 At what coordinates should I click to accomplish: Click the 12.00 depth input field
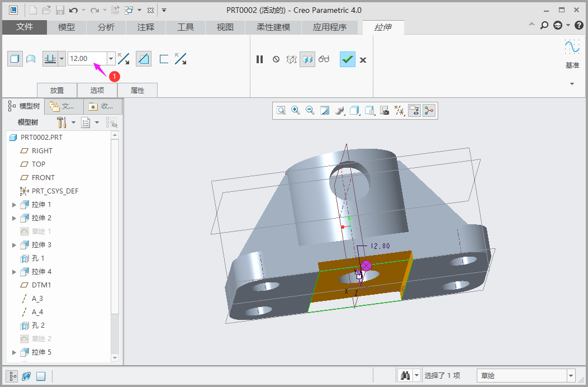87,59
